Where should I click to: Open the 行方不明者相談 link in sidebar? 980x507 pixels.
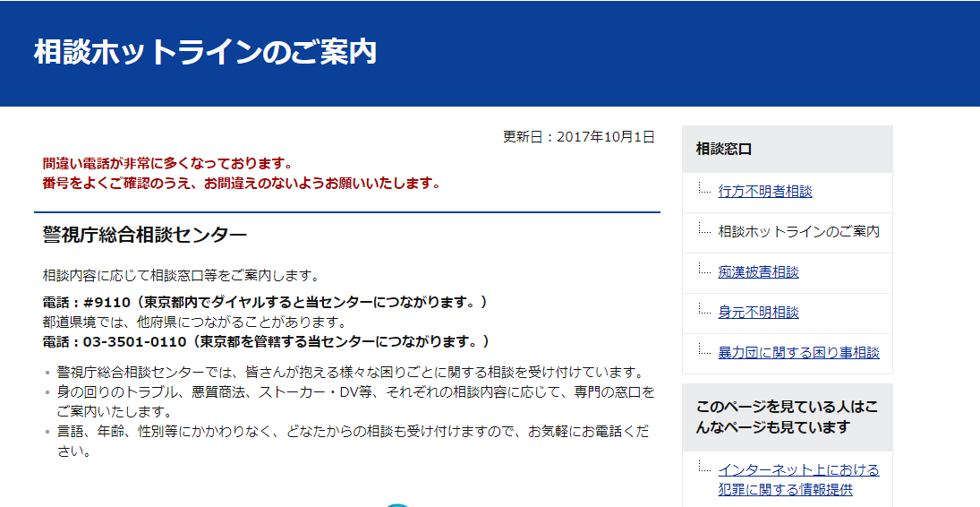[x=764, y=191]
